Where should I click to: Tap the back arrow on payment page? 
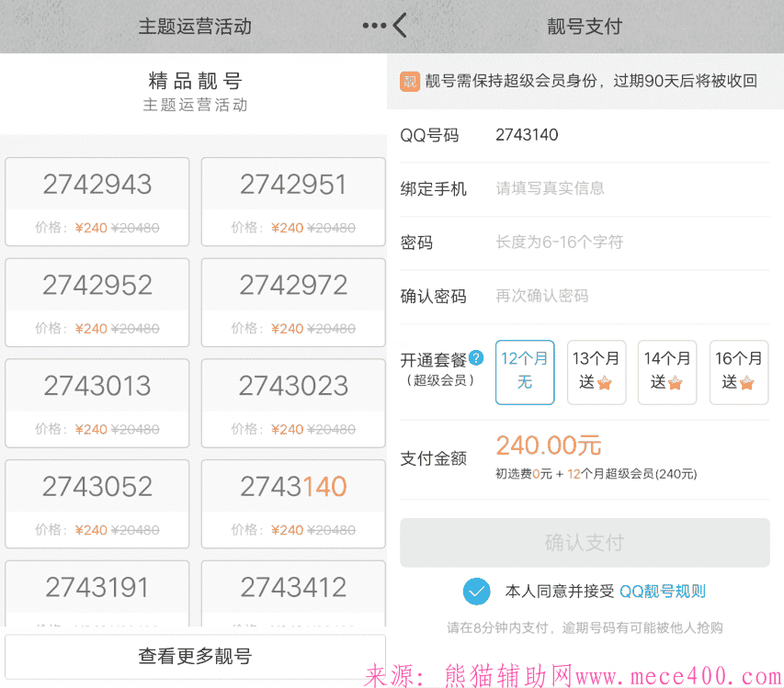click(x=400, y=26)
